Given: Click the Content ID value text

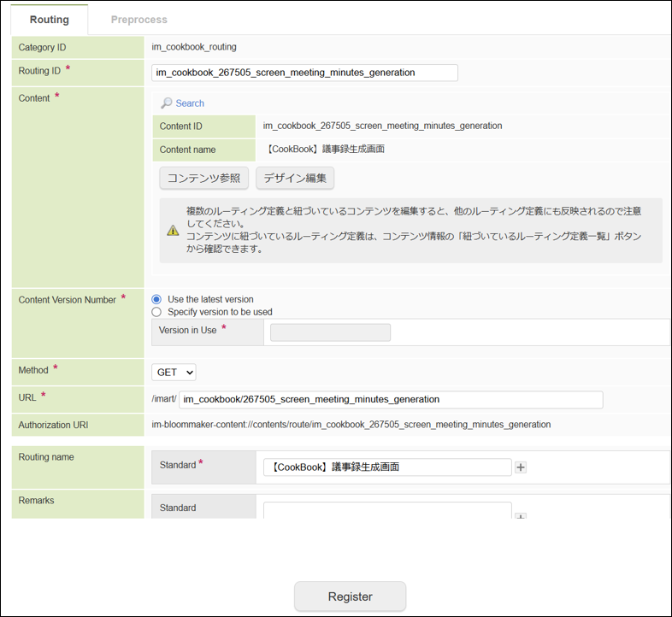Looking at the screenshot, I should click(x=382, y=126).
